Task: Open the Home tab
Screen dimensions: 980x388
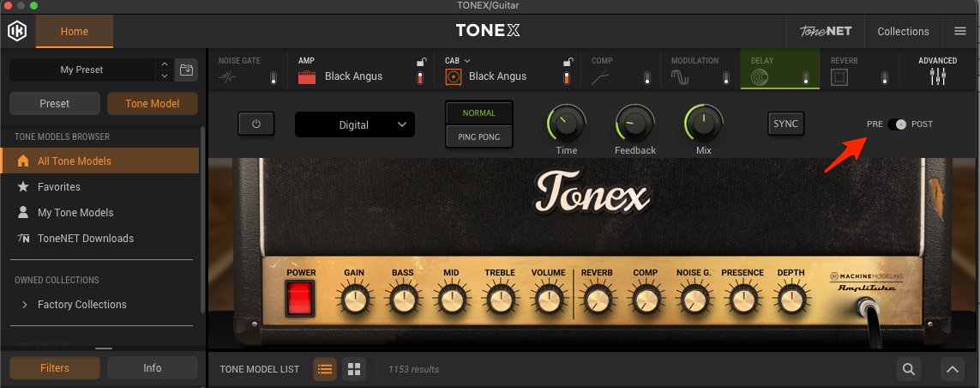Action: tap(75, 31)
